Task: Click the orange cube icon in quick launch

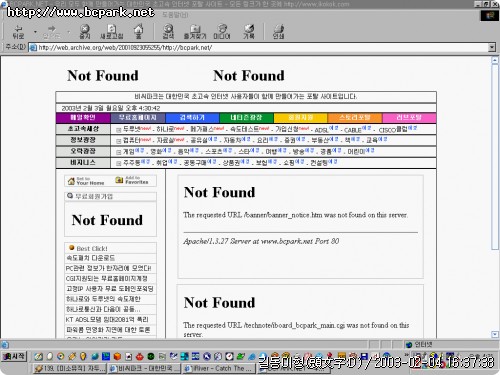Action: coord(117,356)
